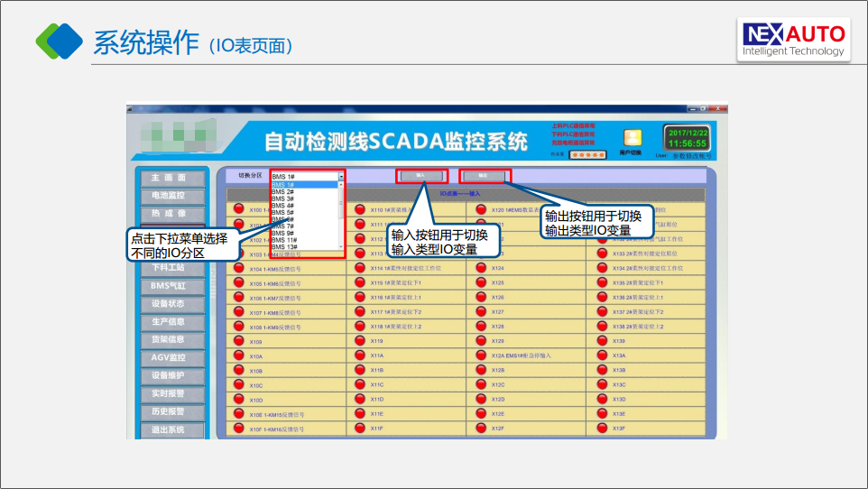Select BMS 9# in the dropdown list
The height and width of the screenshot is (489, 868).
304,233
